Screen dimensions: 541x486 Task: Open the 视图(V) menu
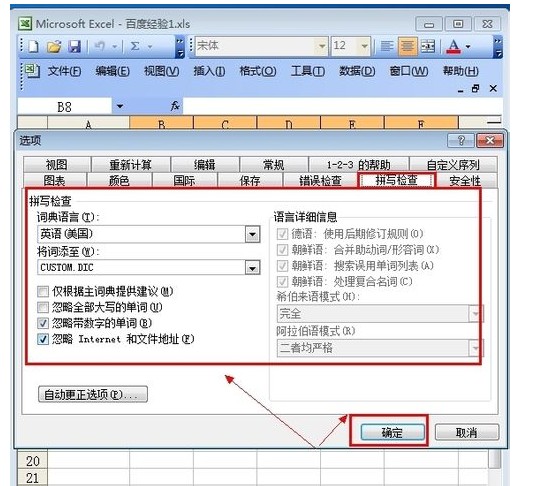(162, 71)
